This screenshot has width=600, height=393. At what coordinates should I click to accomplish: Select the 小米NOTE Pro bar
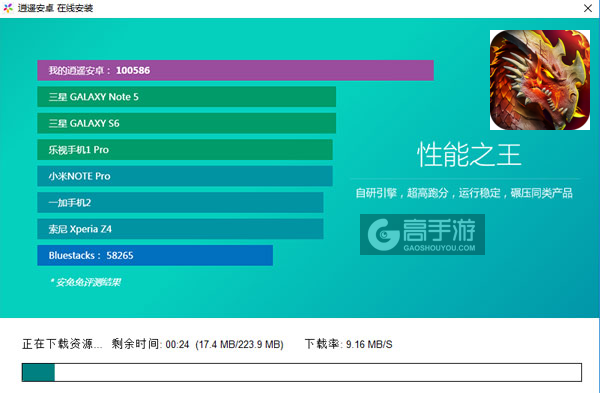point(185,176)
